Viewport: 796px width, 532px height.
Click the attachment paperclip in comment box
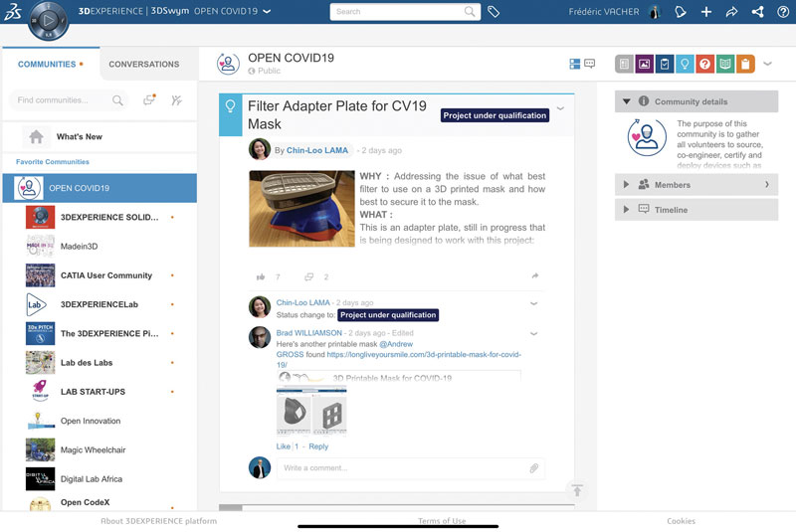[533, 468]
